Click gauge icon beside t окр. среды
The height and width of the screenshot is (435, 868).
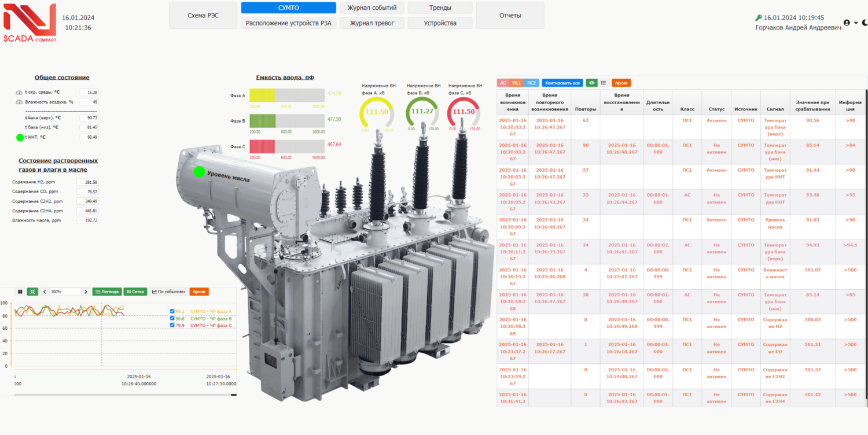click(x=19, y=93)
